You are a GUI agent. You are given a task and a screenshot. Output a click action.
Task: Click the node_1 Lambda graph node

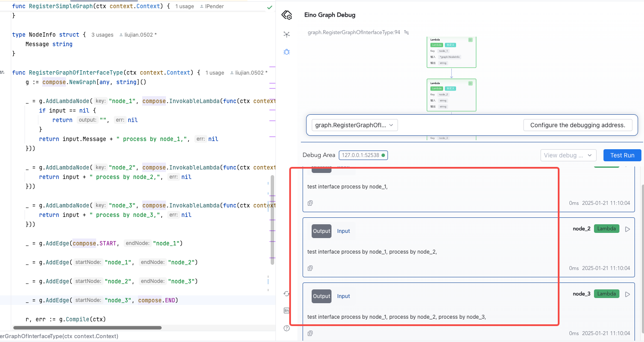tap(451, 52)
